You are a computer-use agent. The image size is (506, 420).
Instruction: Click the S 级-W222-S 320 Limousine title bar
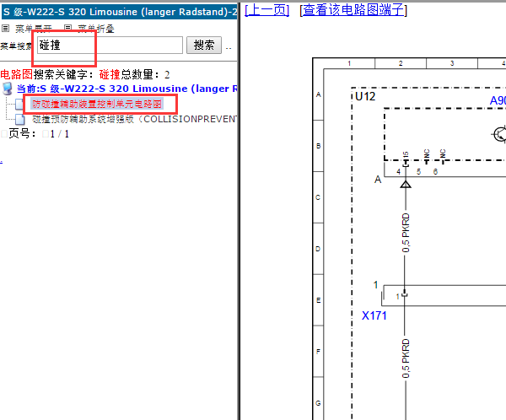120,12
